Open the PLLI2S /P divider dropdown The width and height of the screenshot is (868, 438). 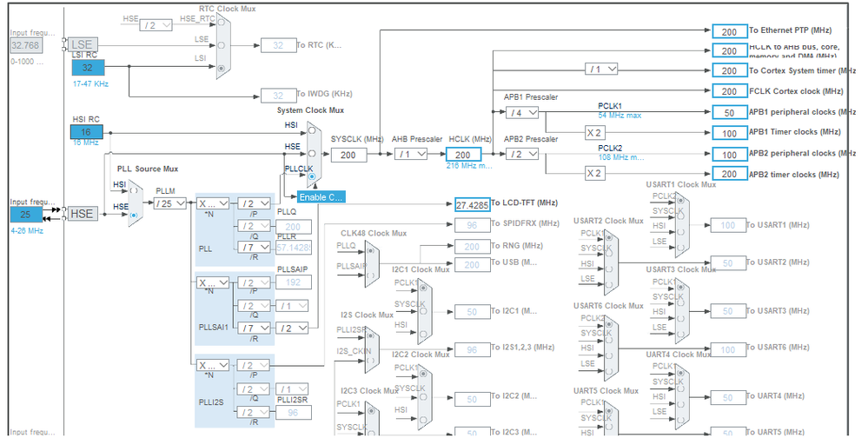pyautogui.click(x=254, y=366)
